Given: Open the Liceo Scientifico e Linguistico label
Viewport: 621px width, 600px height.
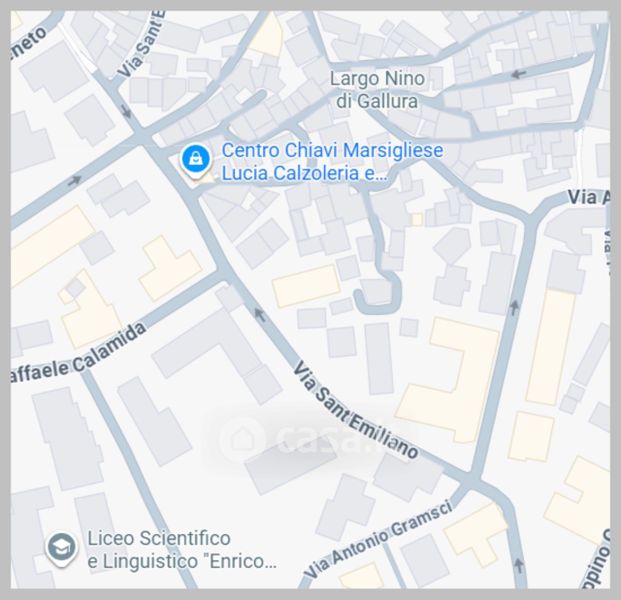Looking at the screenshot, I should pos(182,550).
